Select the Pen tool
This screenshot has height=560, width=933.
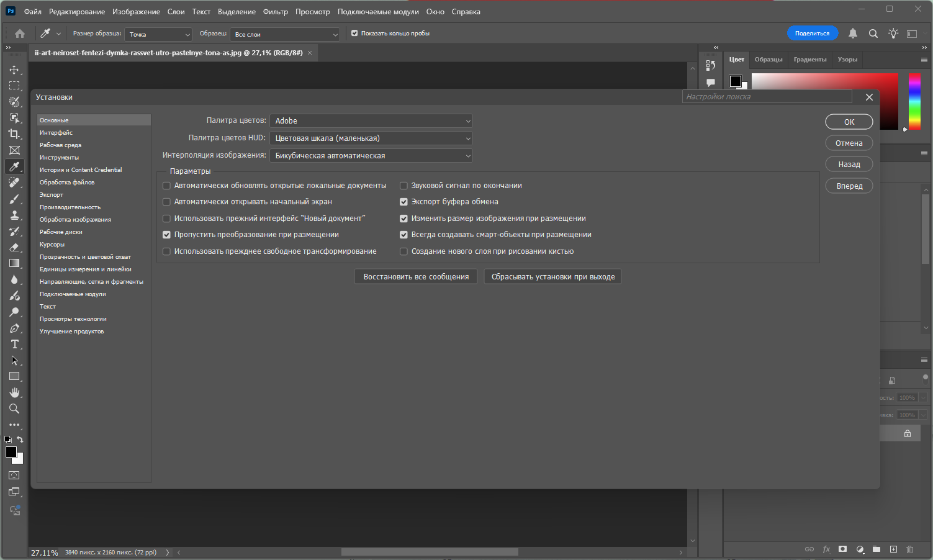[x=14, y=328]
